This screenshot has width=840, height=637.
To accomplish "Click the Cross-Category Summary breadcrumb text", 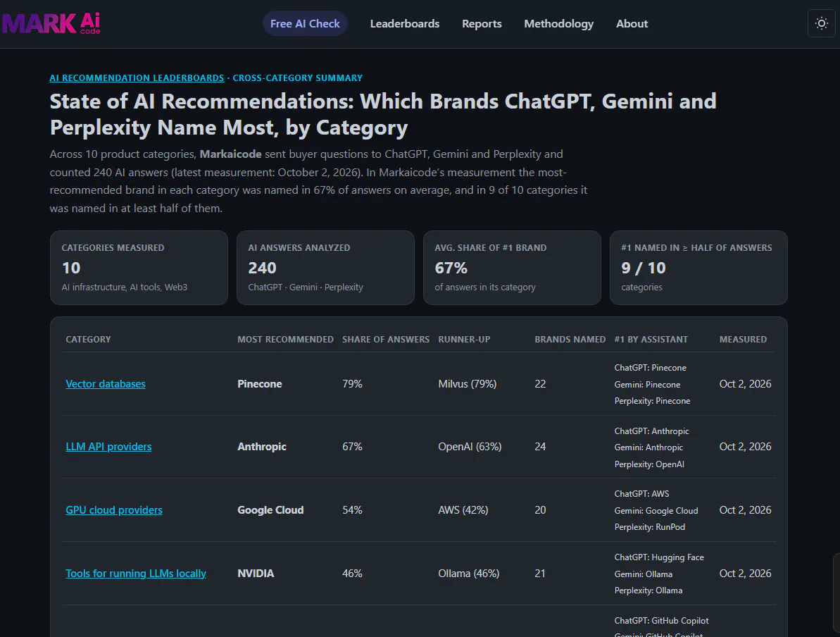I will [x=297, y=78].
